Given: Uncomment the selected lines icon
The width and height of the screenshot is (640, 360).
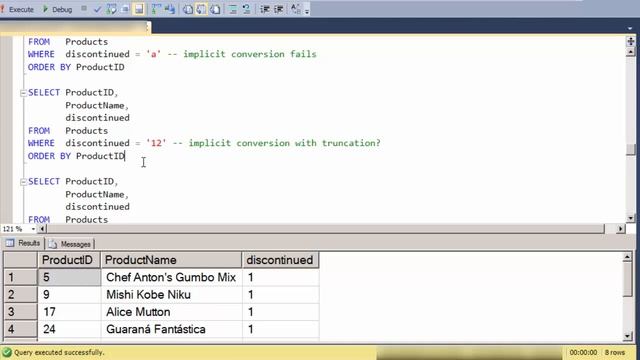Looking at the screenshot, I should (x=247, y=9).
